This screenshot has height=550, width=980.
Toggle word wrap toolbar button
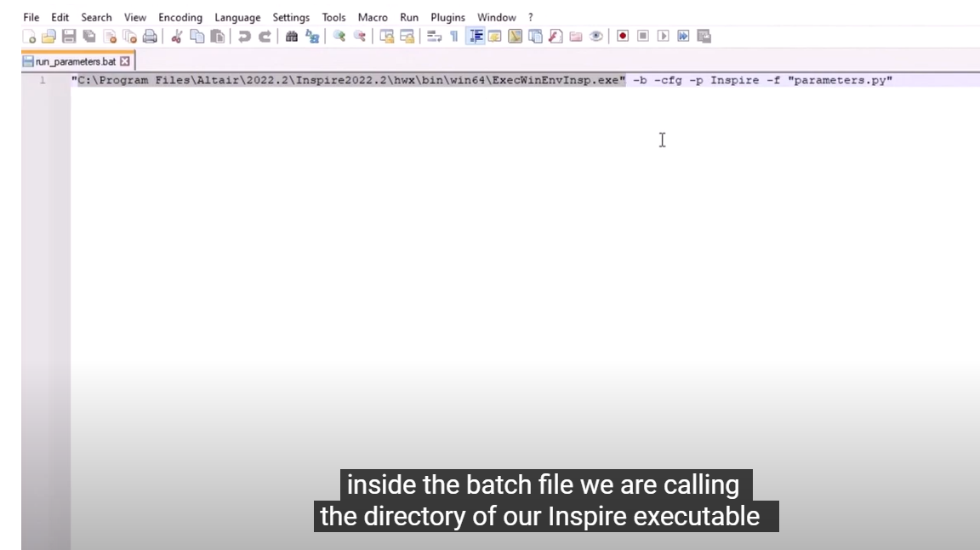click(x=434, y=37)
